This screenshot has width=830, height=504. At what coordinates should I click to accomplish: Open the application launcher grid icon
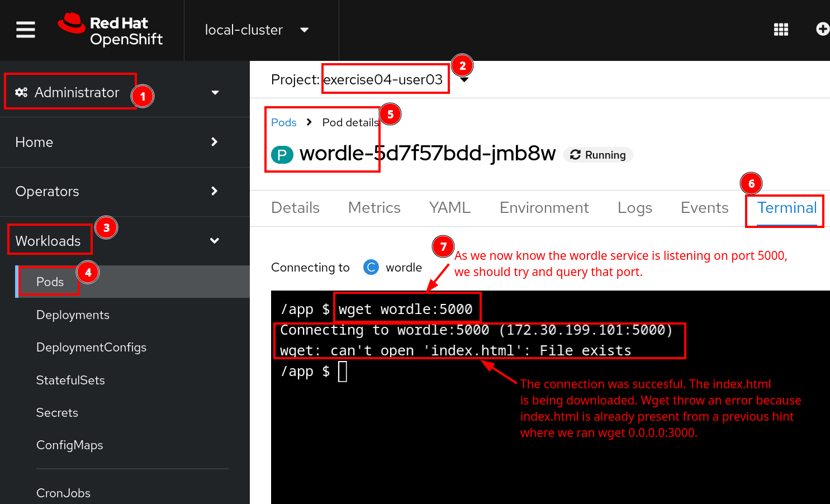(x=780, y=30)
